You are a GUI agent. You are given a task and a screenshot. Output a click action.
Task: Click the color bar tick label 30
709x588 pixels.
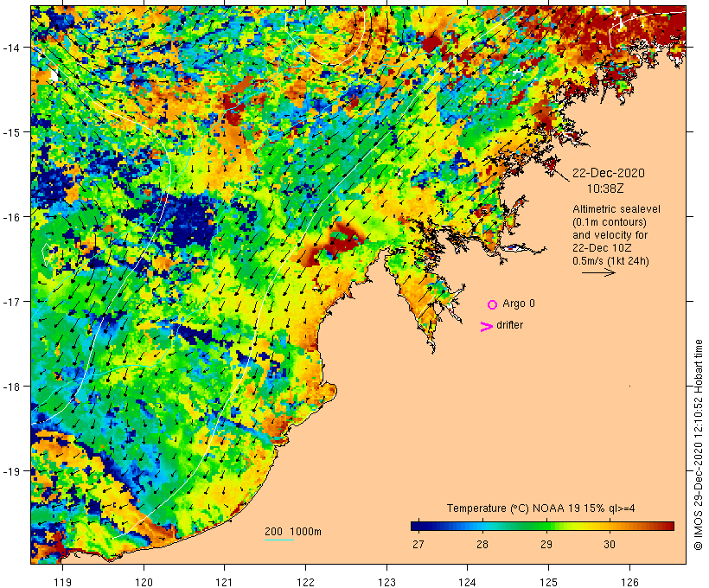click(610, 544)
